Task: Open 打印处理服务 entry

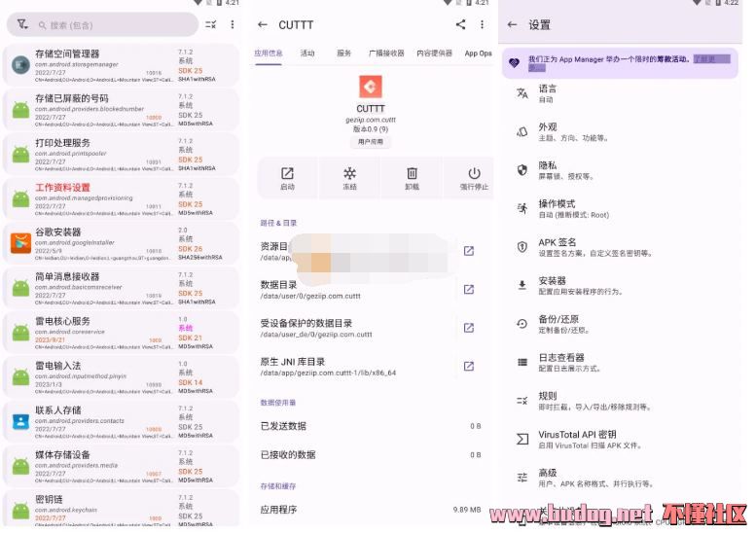Action: click(121, 155)
